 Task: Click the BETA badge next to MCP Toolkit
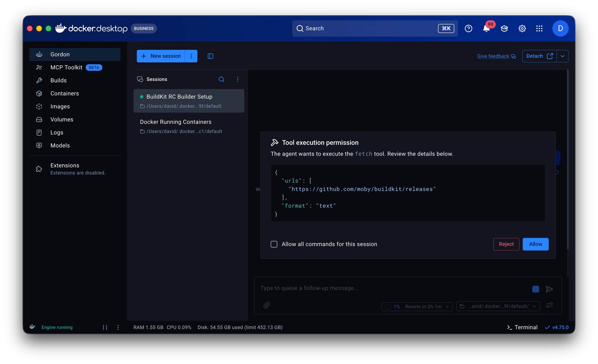94,68
